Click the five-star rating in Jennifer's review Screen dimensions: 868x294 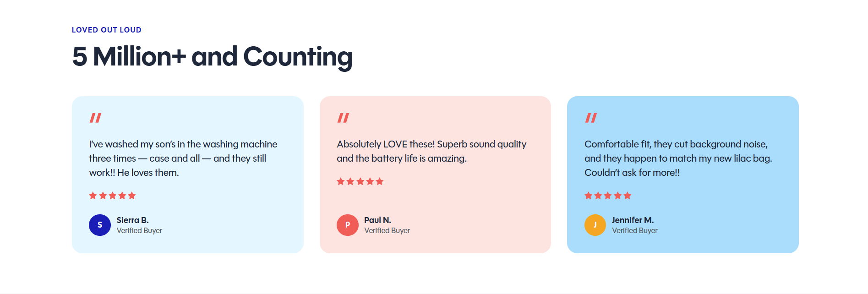coord(608,196)
